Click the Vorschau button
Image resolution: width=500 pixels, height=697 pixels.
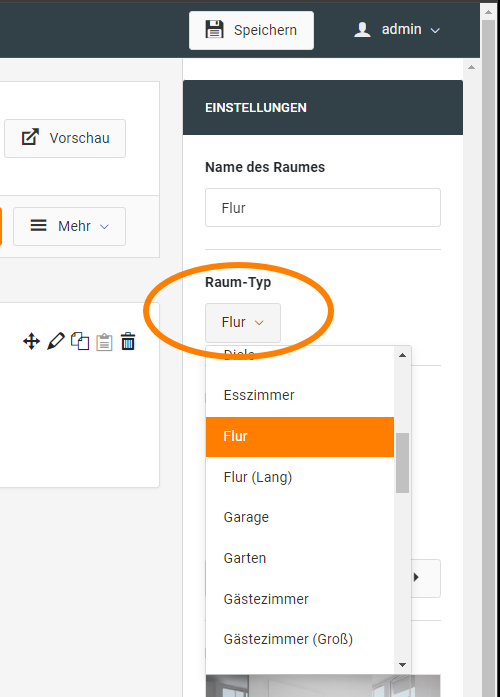pos(65,138)
